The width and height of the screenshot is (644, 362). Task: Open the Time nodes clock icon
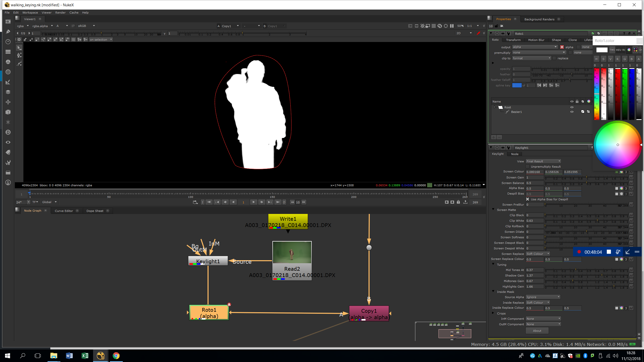point(8,42)
